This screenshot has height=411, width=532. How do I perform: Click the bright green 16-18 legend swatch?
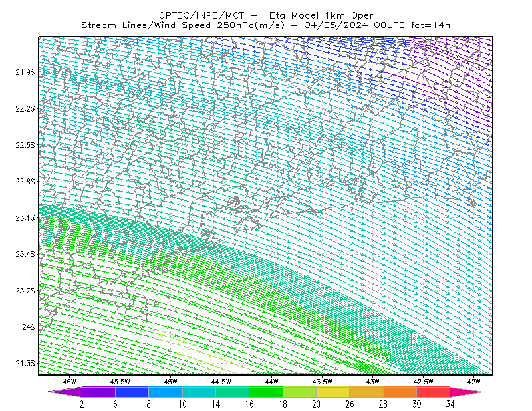[x=266, y=392]
